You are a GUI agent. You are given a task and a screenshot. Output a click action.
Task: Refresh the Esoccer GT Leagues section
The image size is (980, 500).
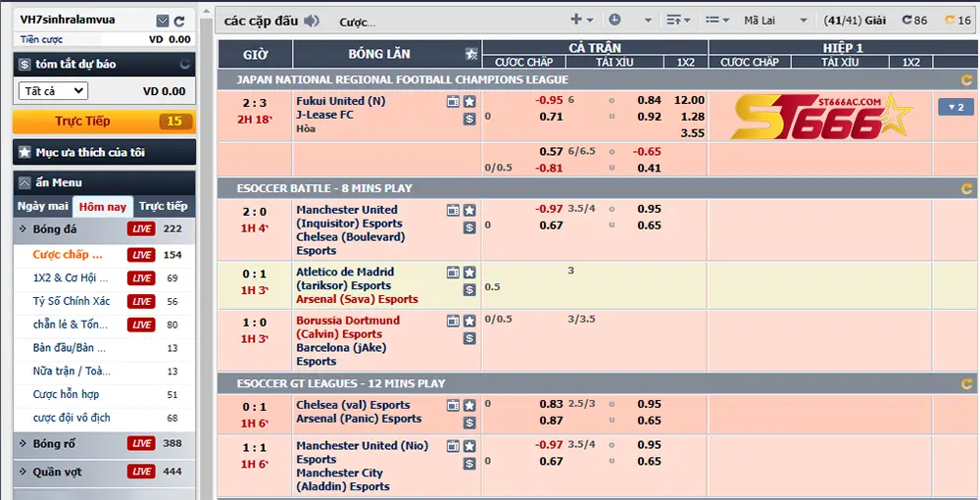point(966,383)
